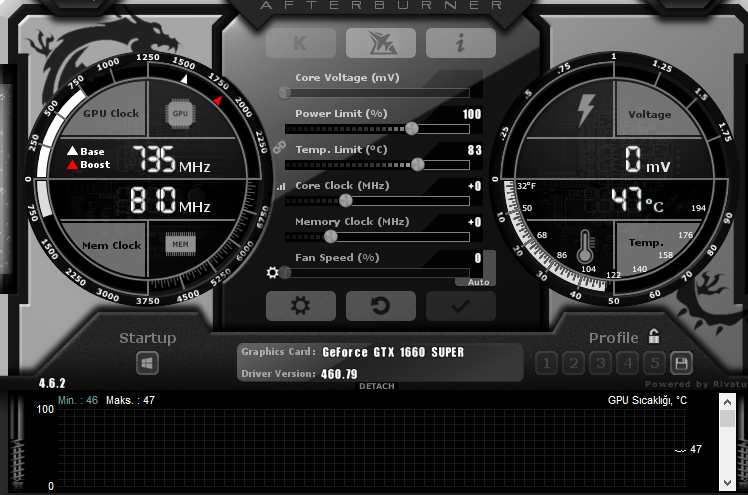Click the thermometer icon in temperature gauge
This screenshot has height=495, width=748.
[x=585, y=247]
